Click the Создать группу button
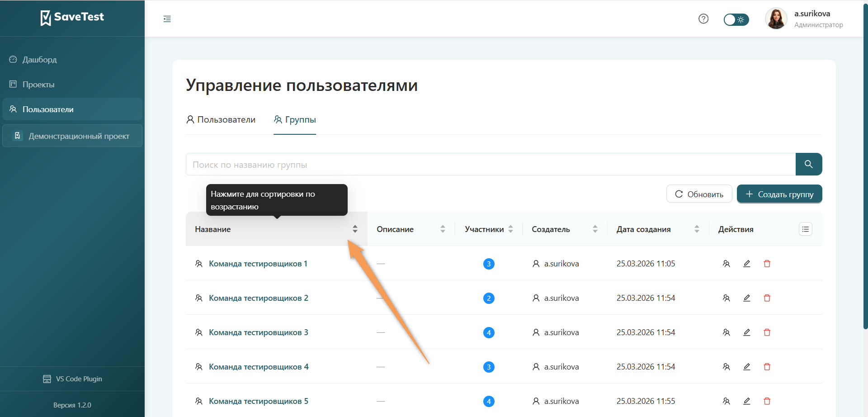868x417 pixels. (x=779, y=194)
